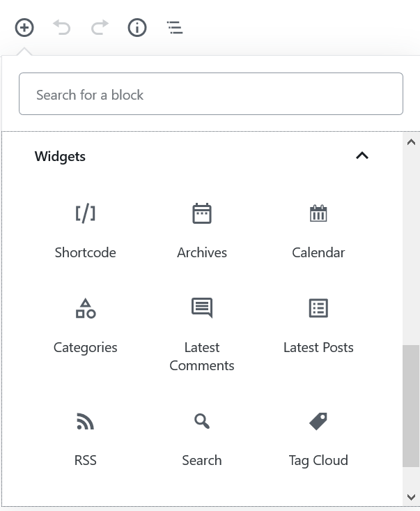
Task: Select the Search widget block
Action: [202, 439]
